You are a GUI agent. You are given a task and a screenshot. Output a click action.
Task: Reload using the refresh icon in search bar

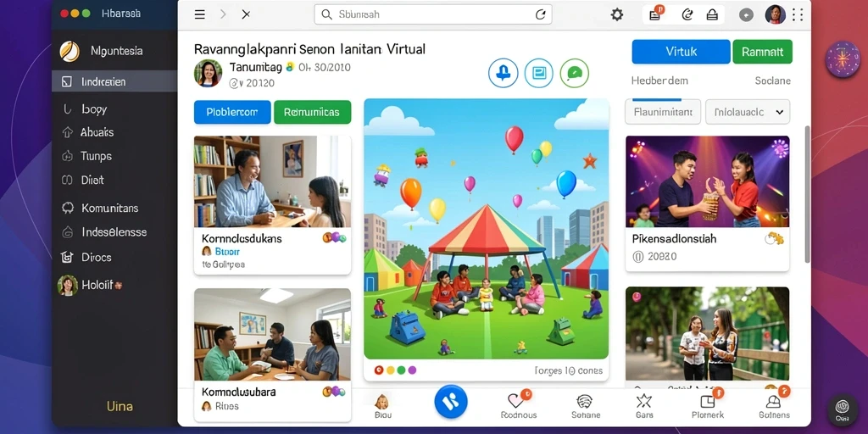point(540,15)
